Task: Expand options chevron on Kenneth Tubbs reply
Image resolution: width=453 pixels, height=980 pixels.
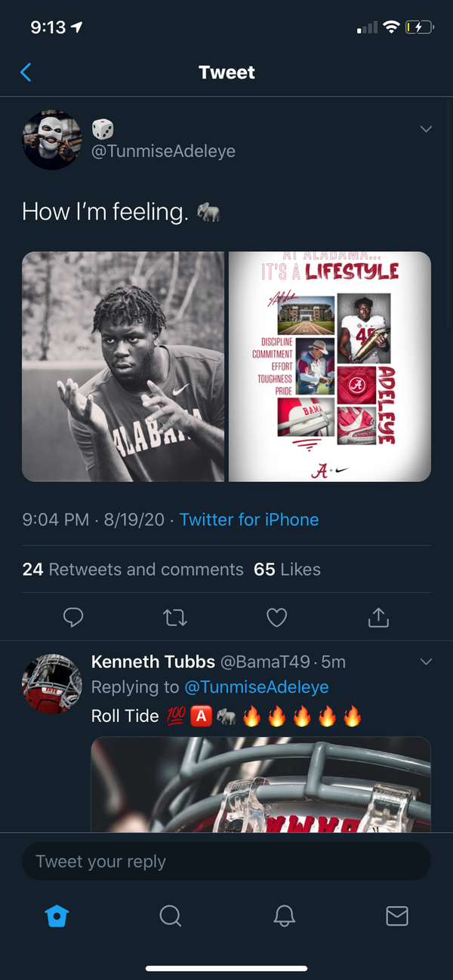Action: pos(426,662)
